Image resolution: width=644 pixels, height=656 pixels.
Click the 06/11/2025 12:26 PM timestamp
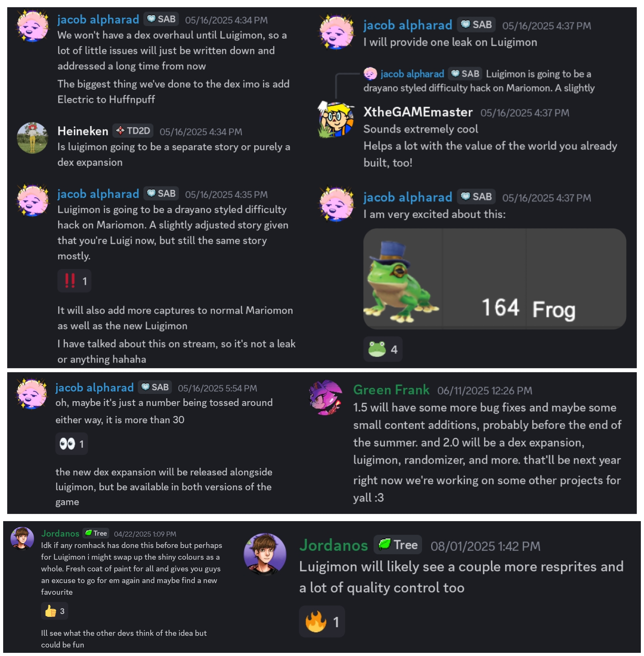485,391
